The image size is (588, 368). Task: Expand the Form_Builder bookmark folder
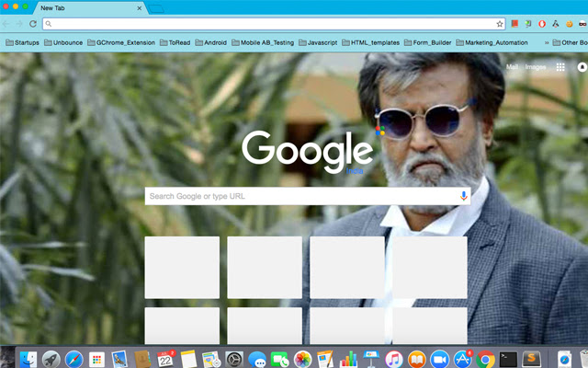(428, 43)
